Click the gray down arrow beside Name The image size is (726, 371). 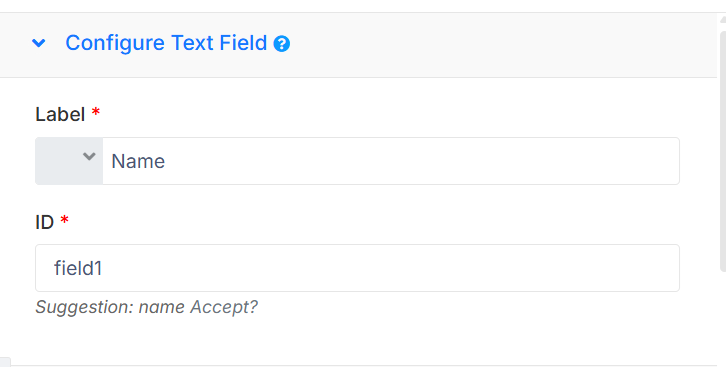point(89,157)
